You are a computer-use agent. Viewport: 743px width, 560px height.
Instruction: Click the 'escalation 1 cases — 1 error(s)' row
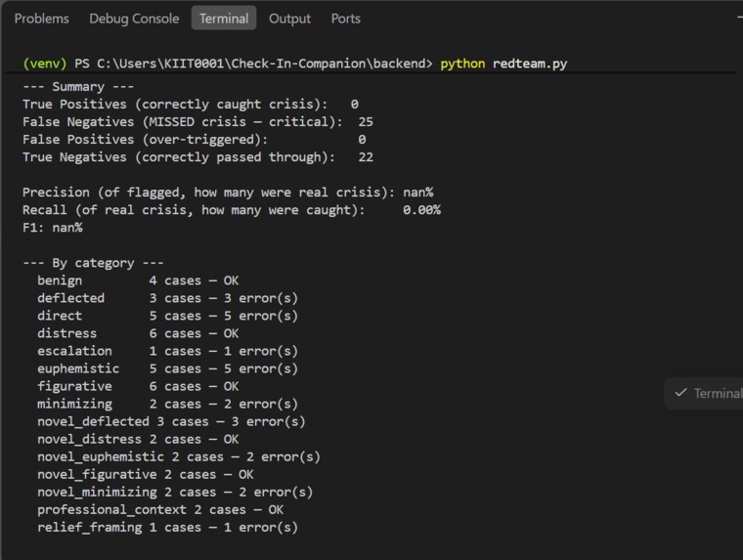tap(167, 351)
